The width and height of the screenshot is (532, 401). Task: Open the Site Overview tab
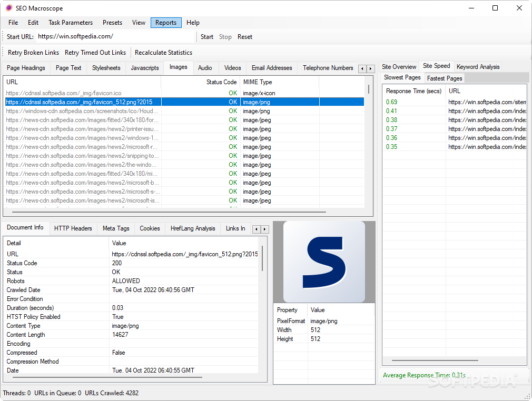399,67
